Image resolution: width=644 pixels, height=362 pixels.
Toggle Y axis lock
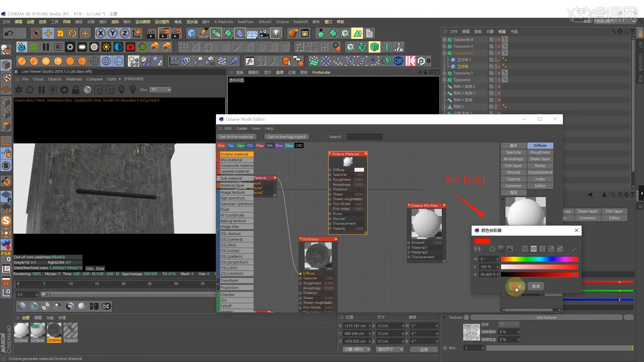click(x=113, y=33)
